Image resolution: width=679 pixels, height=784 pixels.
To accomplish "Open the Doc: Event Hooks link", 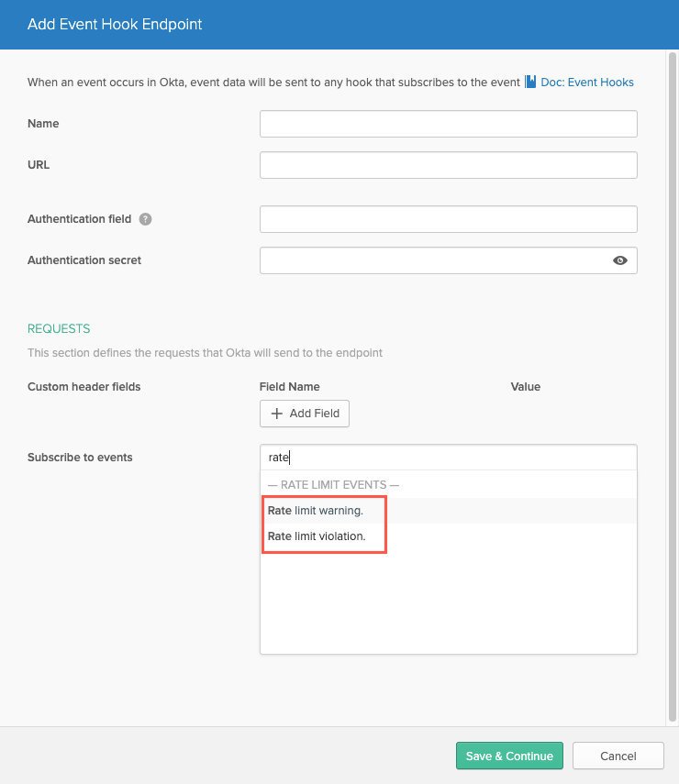I will (x=587, y=83).
